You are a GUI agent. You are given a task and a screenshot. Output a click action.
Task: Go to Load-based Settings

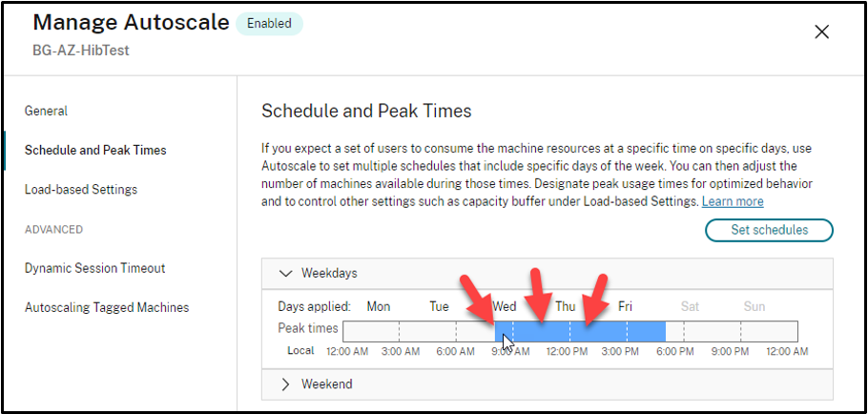[x=81, y=190]
